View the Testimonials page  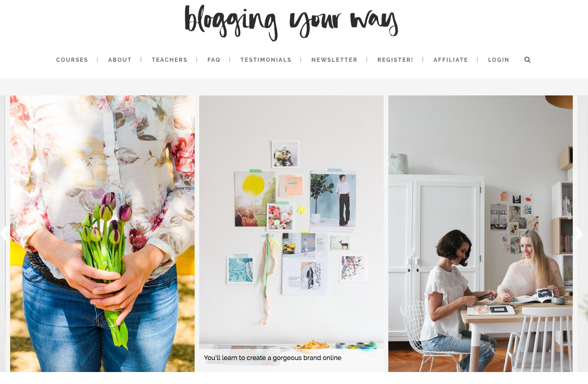coord(266,60)
